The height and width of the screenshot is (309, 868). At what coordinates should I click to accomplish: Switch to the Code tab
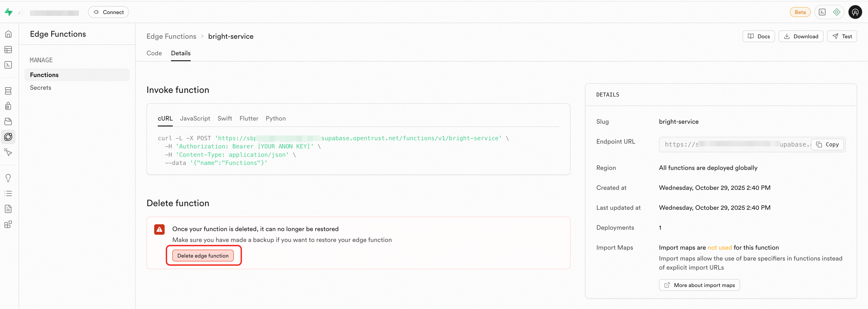(154, 53)
